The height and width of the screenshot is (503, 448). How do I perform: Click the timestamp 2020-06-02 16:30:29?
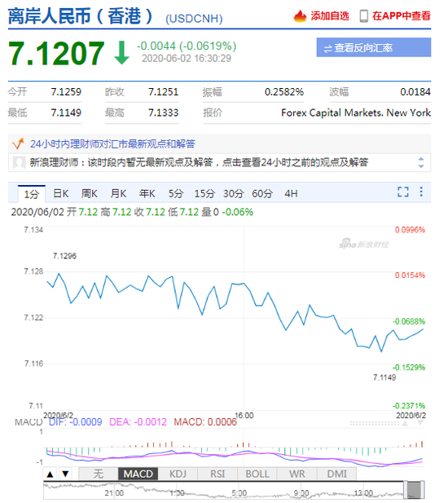[187, 59]
